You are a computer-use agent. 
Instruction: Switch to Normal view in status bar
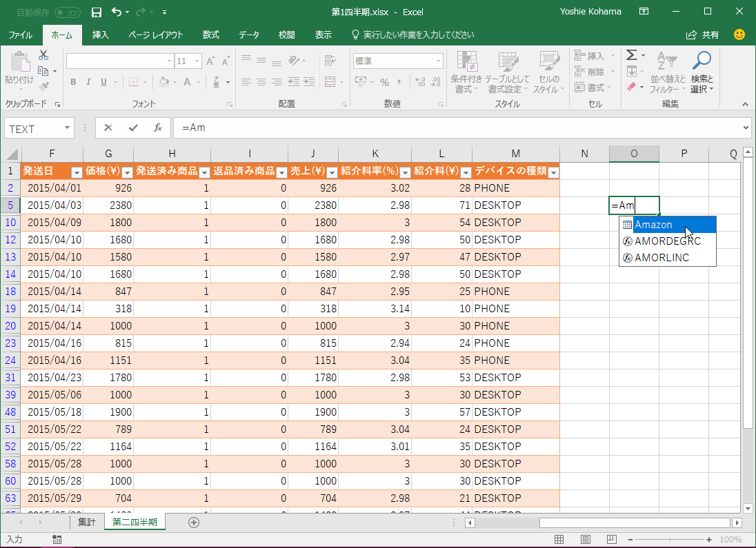coord(559,540)
